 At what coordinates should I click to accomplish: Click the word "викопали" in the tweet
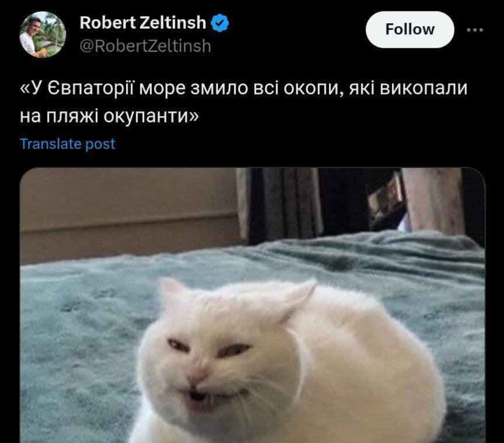(x=423, y=88)
